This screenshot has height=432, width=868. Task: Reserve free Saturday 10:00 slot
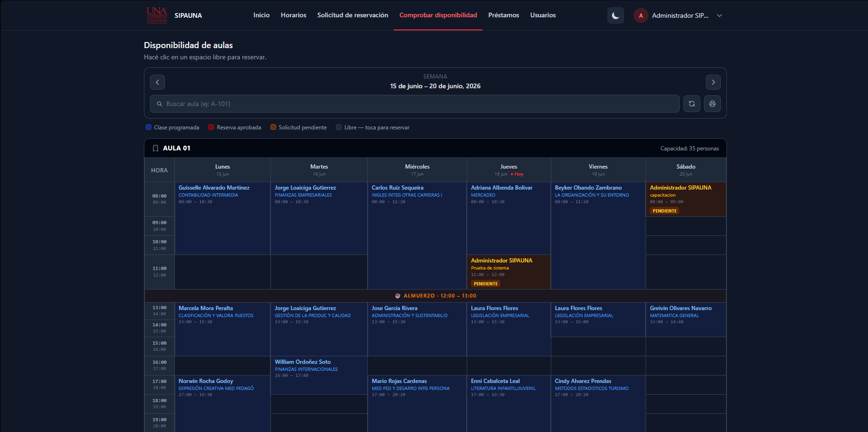point(686,245)
